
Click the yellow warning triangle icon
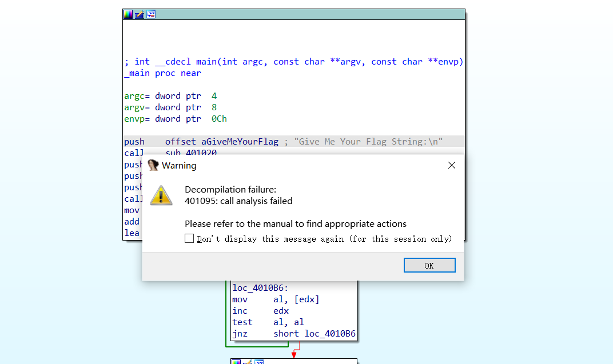click(x=161, y=195)
